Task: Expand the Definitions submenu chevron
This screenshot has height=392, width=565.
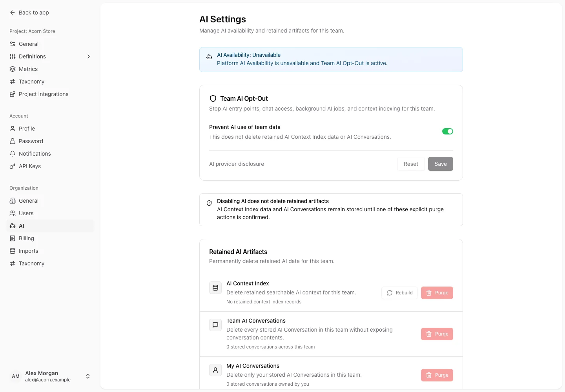Action: 89,56
